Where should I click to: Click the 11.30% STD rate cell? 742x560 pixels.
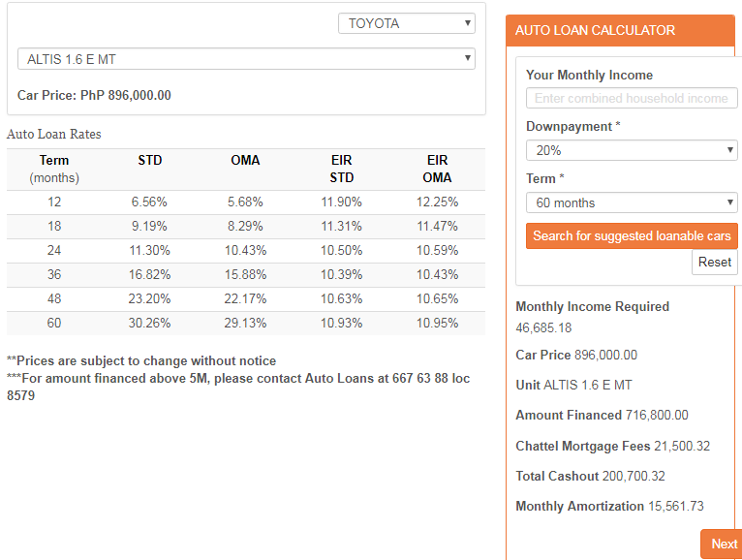149,250
